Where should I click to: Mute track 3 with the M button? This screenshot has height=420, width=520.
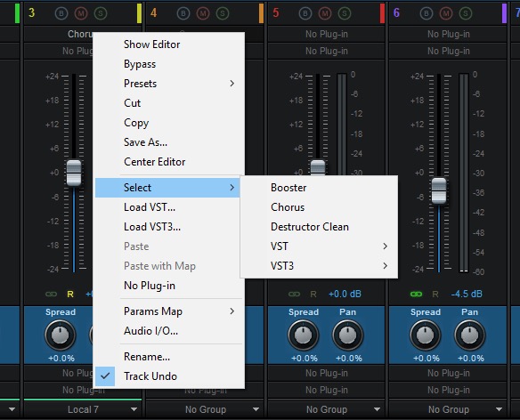[x=81, y=13]
